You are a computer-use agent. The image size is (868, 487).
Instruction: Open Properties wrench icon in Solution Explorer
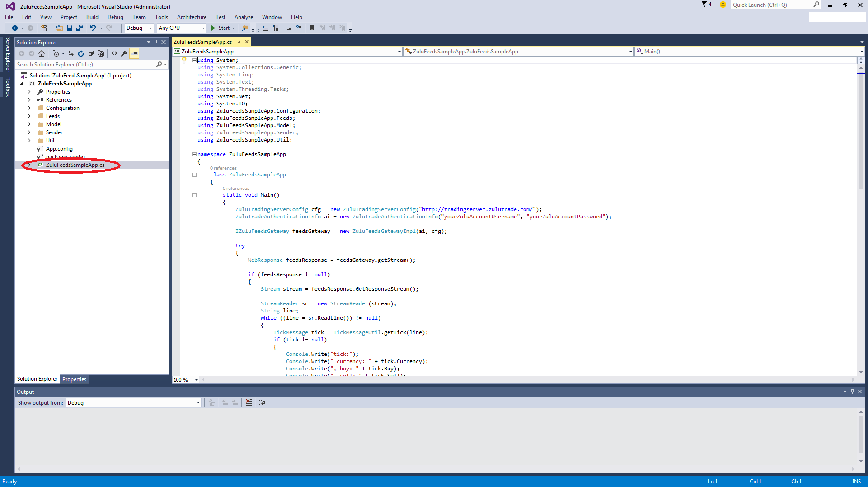click(x=124, y=53)
